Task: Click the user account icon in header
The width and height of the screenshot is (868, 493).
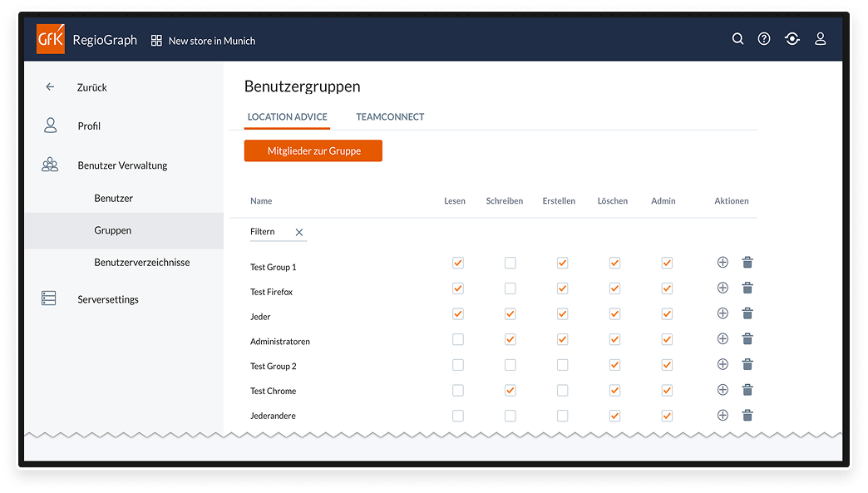Action: 820,39
